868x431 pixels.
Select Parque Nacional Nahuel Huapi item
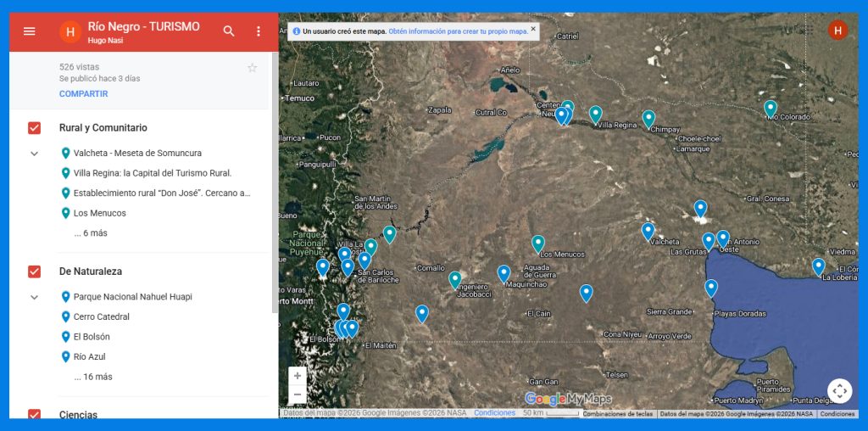[132, 297]
